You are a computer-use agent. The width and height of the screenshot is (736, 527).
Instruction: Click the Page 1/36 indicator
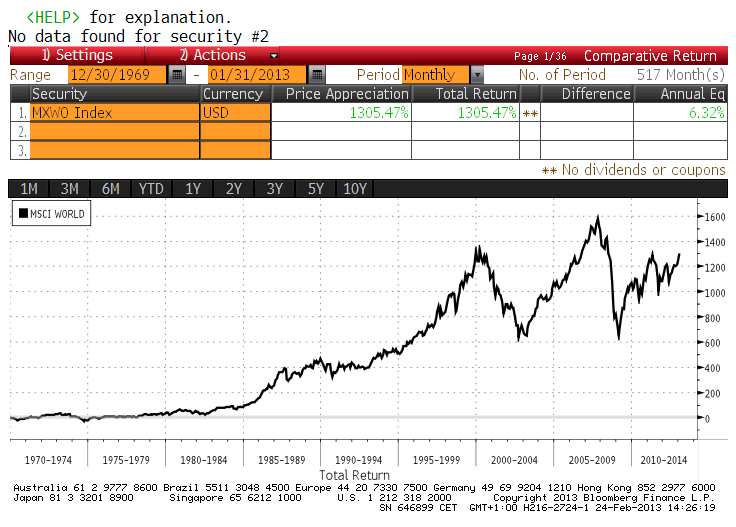point(540,56)
